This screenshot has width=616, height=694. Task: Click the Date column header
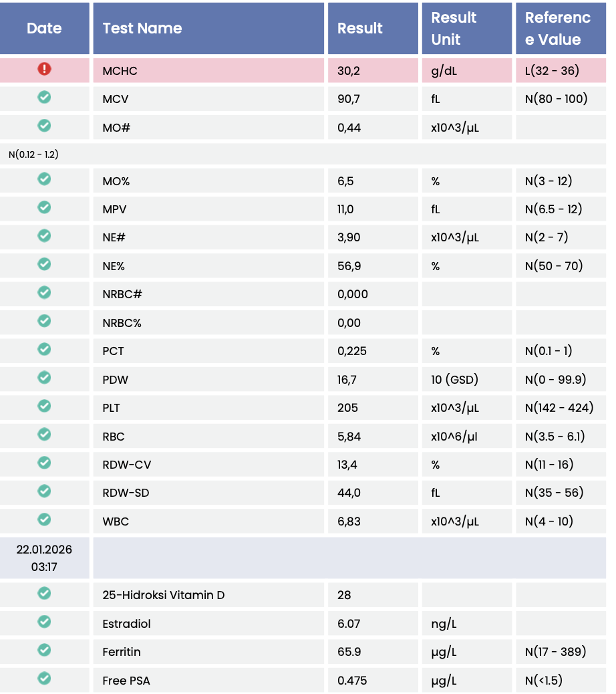[44, 29]
